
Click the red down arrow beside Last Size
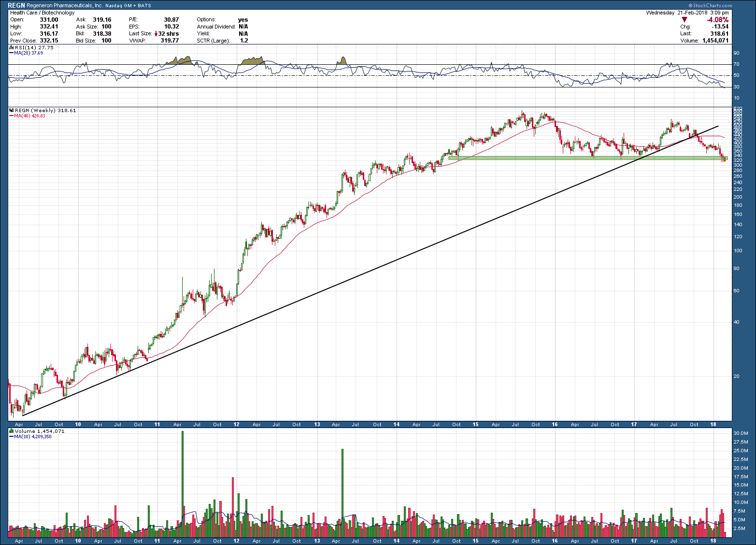156,34
